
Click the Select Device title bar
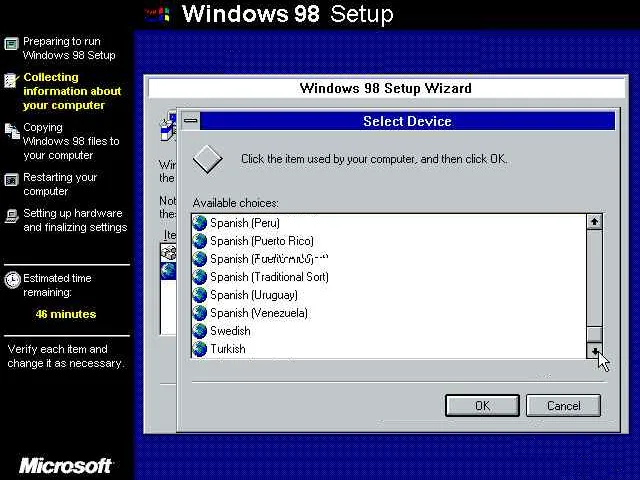tap(407, 121)
